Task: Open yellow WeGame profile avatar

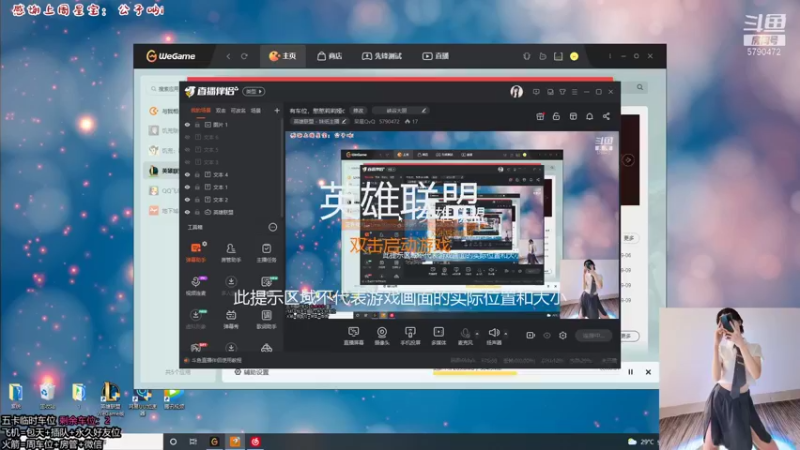Action: tap(574, 56)
